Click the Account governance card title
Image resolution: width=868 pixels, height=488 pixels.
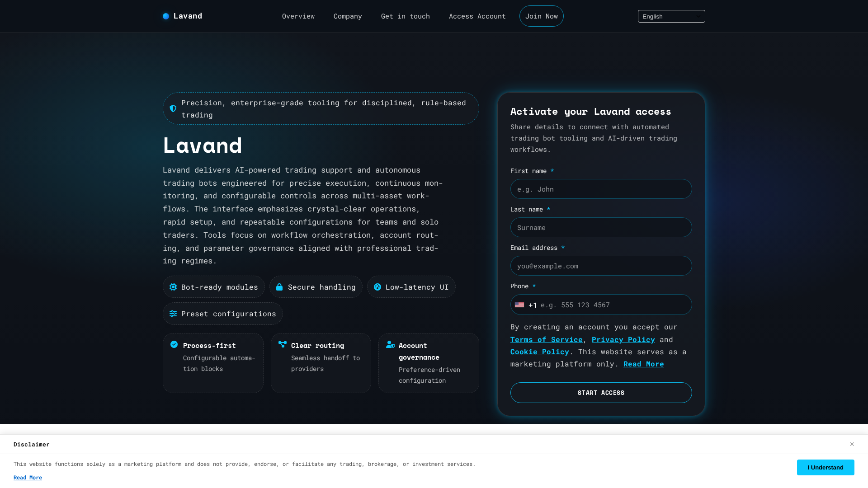click(419, 352)
